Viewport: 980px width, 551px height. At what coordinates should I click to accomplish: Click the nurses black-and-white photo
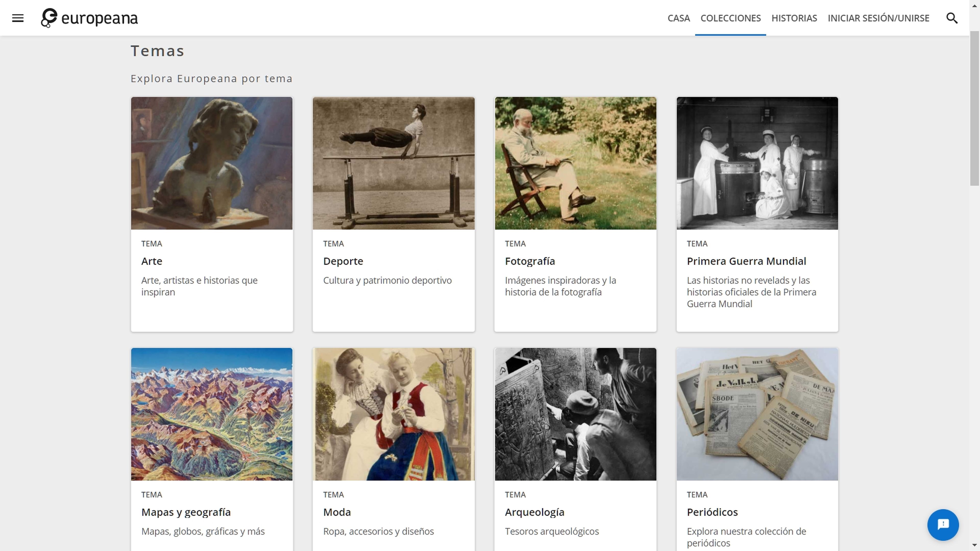(757, 163)
